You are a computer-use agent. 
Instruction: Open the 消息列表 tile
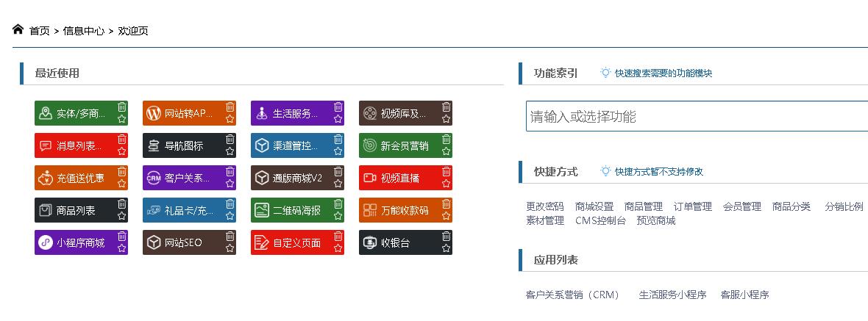(82, 145)
